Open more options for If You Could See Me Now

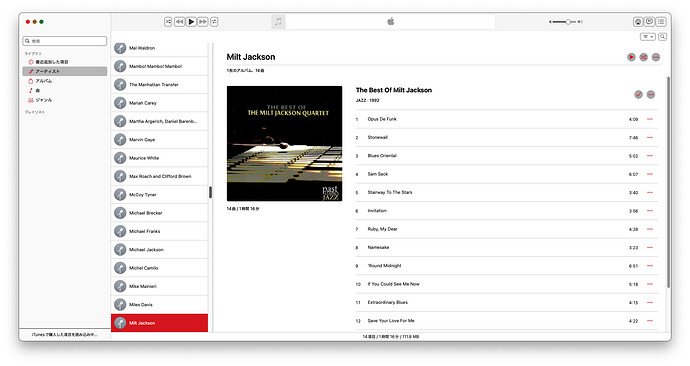pyautogui.click(x=650, y=284)
